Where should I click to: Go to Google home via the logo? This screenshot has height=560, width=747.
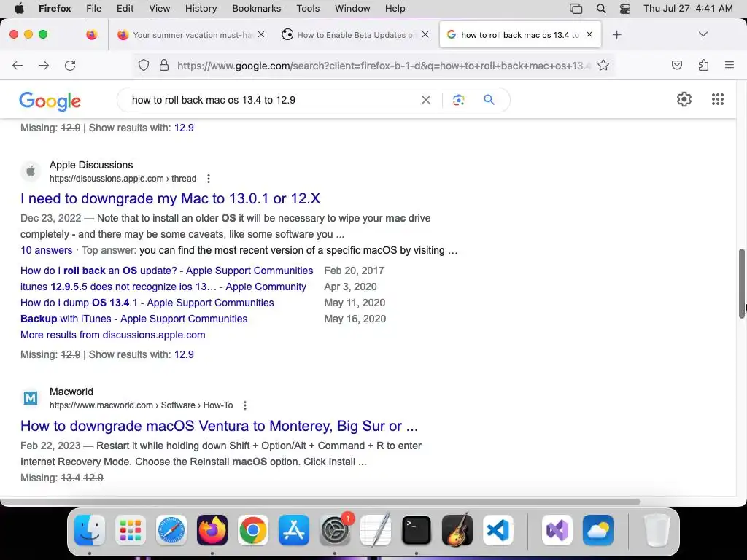coord(50,101)
